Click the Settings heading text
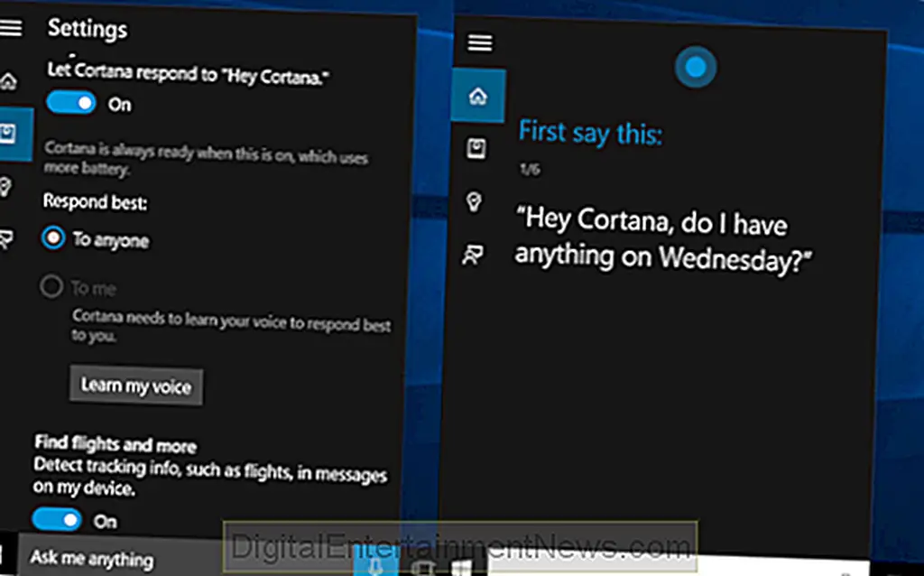The width and height of the screenshot is (924, 576). pos(88,28)
